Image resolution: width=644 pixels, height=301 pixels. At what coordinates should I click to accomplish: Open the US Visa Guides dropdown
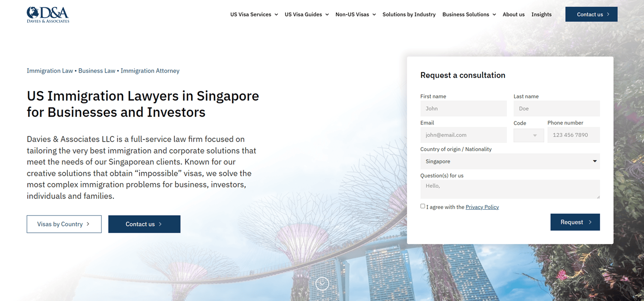[x=306, y=15]
